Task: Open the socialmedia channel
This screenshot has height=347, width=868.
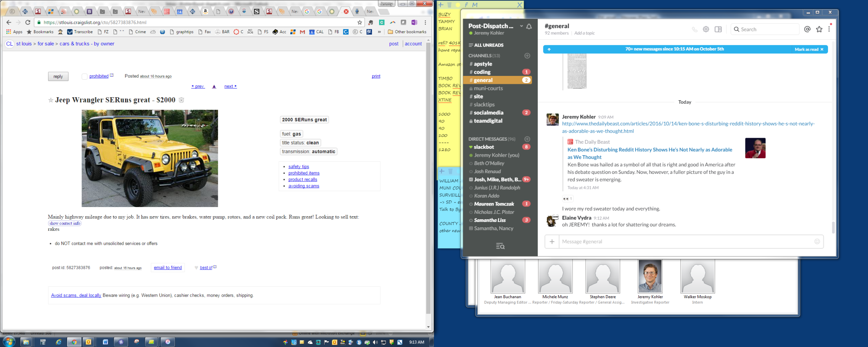Action: 488,113
